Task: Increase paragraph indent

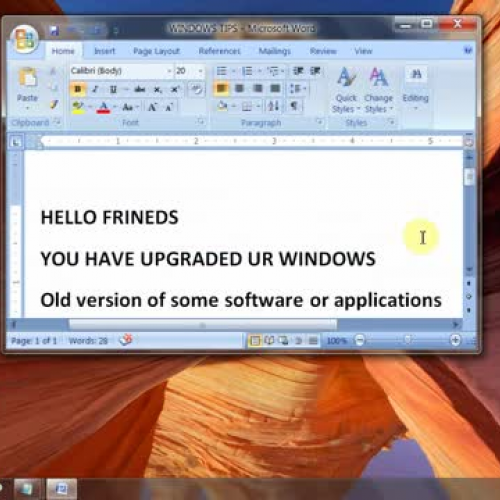Action: click(315, 71)
